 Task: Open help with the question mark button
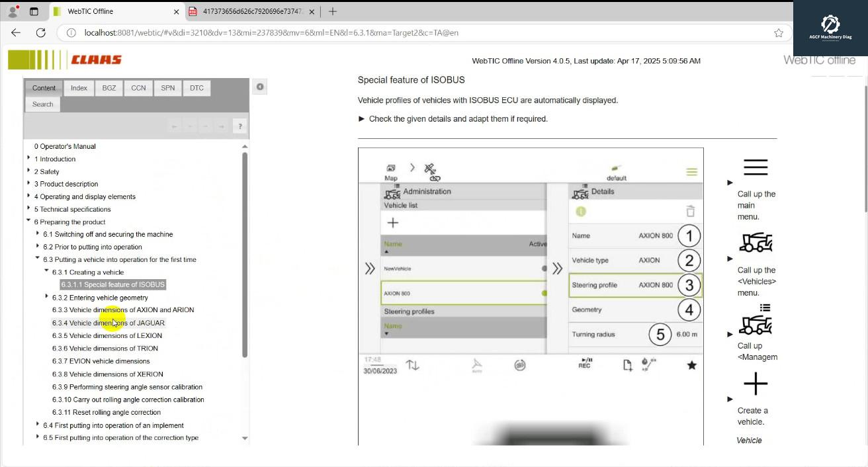(x=239, y=125)
